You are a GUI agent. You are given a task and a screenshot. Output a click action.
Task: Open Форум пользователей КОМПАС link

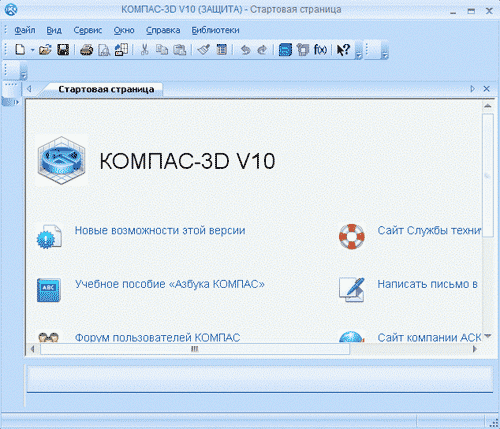point(157,337)
